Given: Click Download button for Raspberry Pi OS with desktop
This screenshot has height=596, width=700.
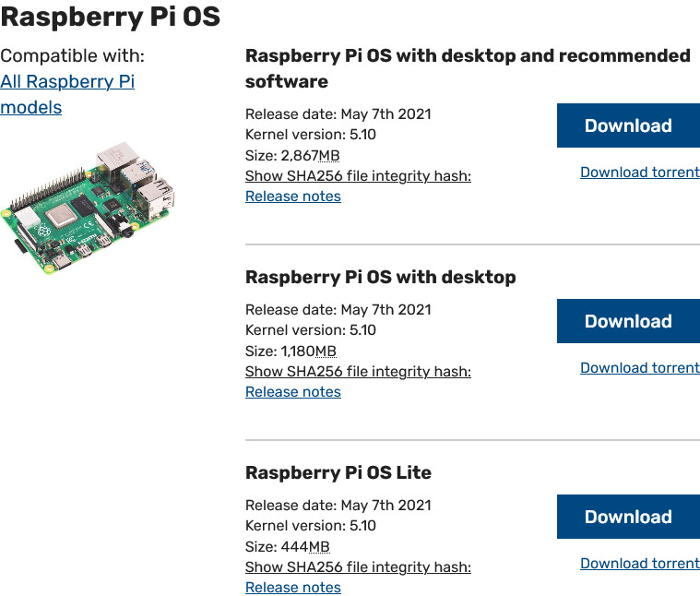Looking at the screenshot, I should pos(628,322).
